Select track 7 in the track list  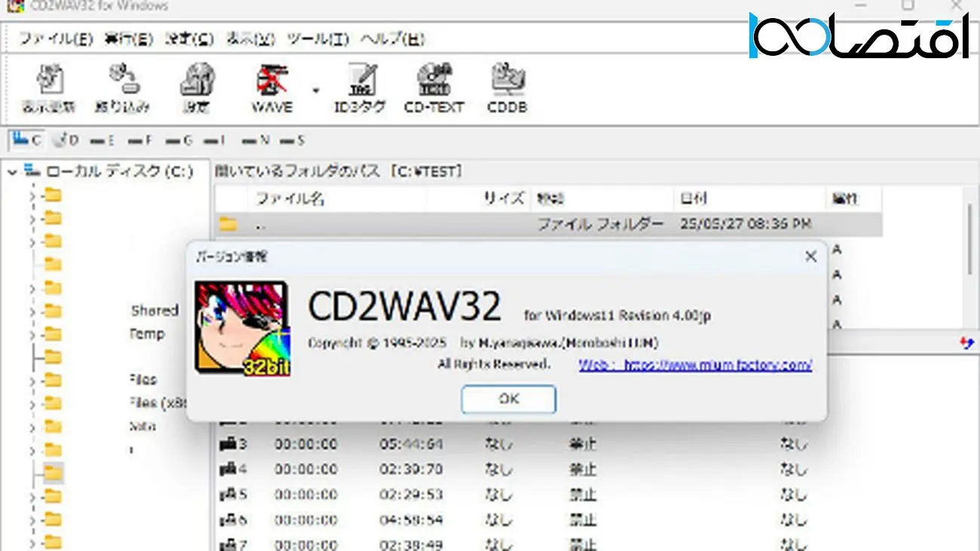pos(232,544)
